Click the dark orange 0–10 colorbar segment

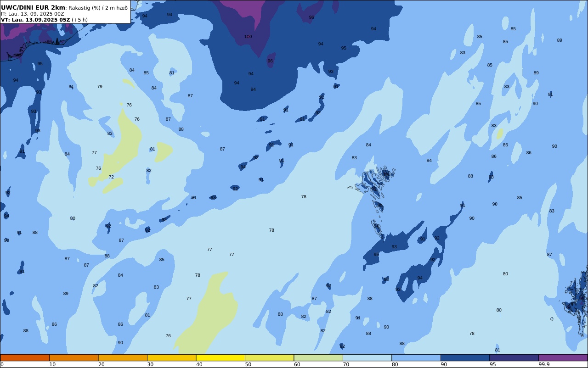pyautogui.click(x=25, y=357)
